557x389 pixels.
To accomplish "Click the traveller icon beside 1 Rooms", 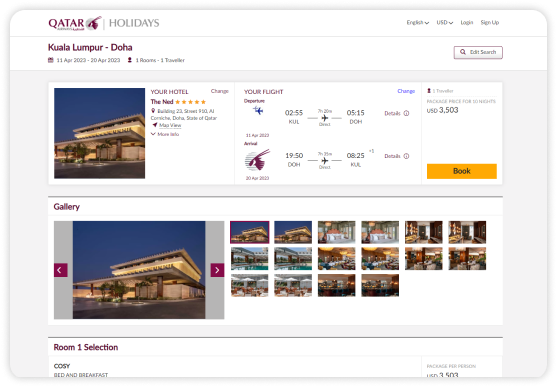I will pyautogui.click(x=130, y=60).
